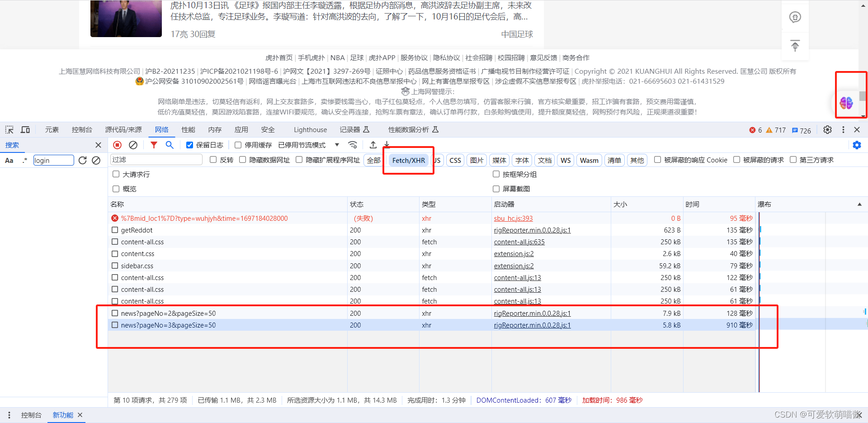Image resolution: width=868 pixels, height=423 pixels.
Task: Close the search sidebar panel
Action: [x=98, y=145]
